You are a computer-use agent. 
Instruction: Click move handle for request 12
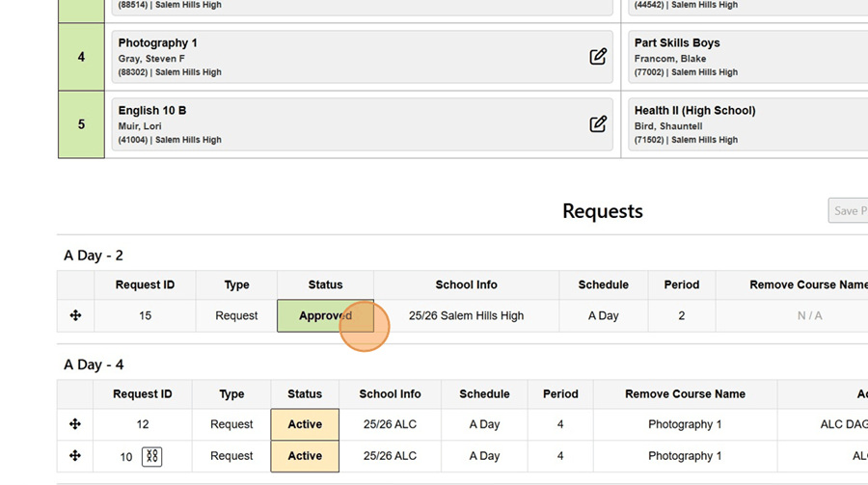tap(75, 424)
